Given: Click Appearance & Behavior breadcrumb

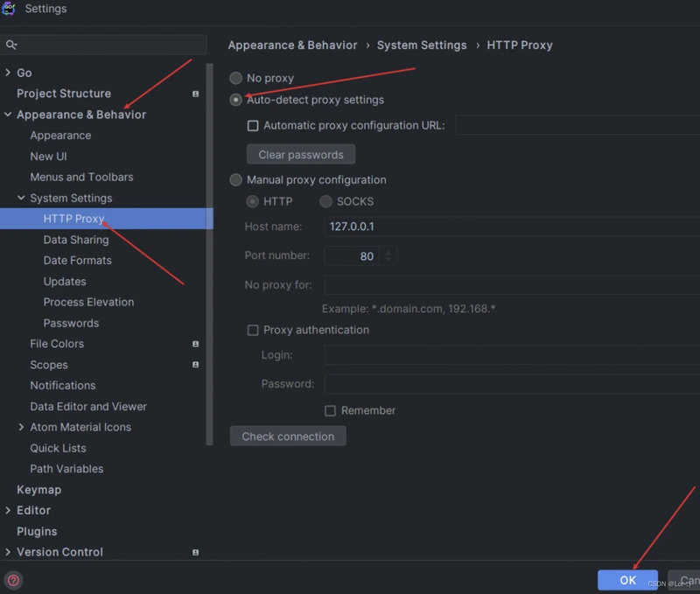Looking at the screenshot, I should (x=292, y=45).
